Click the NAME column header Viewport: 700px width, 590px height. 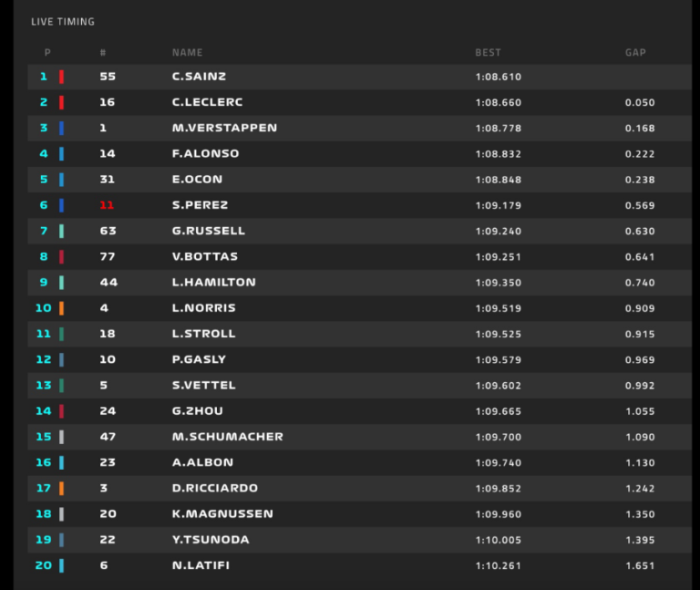[187, 53]
